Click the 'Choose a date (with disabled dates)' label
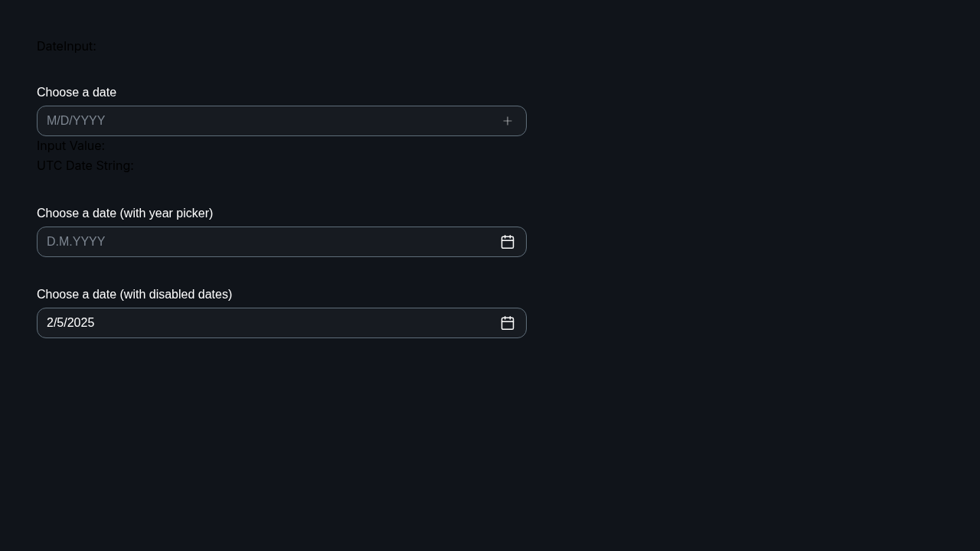The height and width of the screenshot is (551, 980). point(134,295)
